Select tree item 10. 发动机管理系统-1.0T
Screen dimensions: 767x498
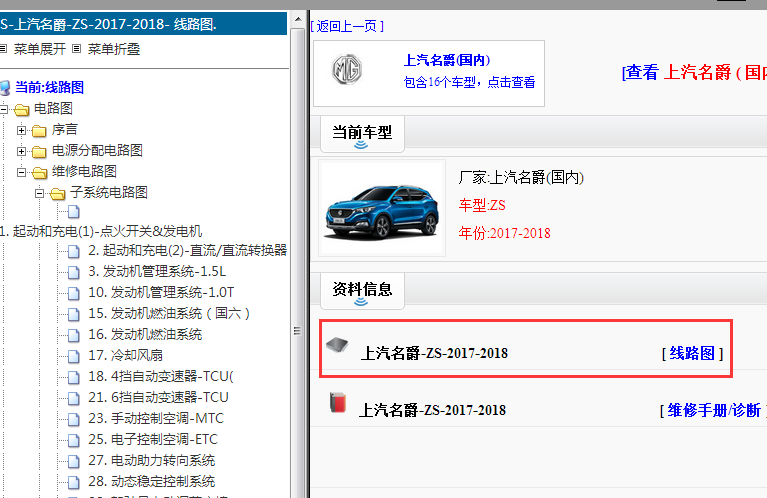click(x=161, y=293)
